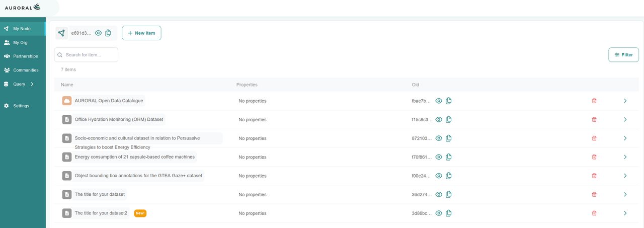This screenshot has height=228, width=644.
Task: Show full node ID e691d3 eye icon
Action: pyautogui.click(x=99, y=33)
